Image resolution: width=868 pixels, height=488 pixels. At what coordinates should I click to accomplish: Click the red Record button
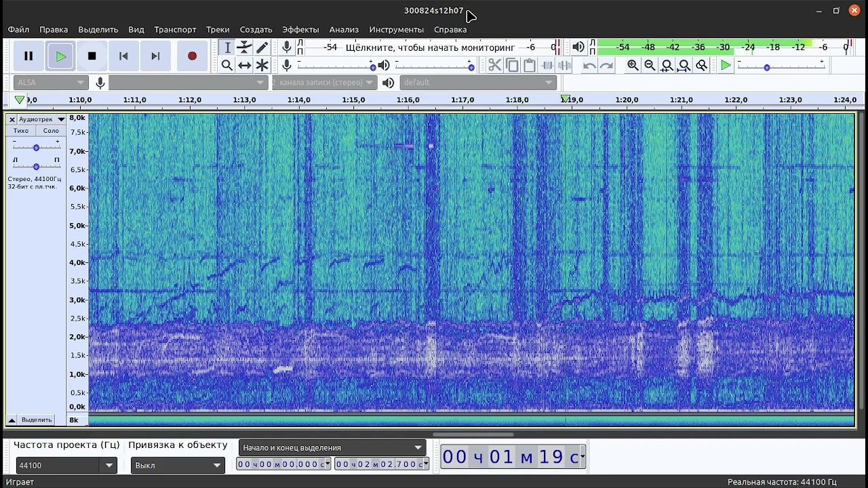coord(192,56)
